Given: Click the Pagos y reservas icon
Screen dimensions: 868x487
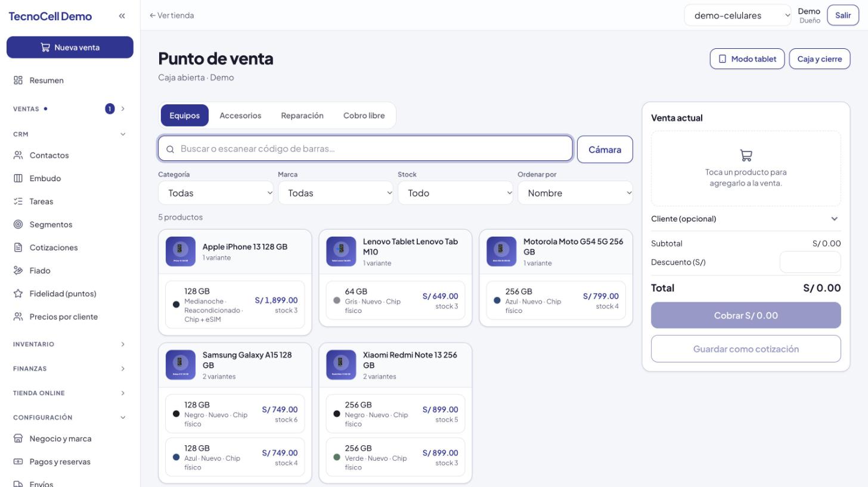Looking at the screenshot, I should click(18, 462).
